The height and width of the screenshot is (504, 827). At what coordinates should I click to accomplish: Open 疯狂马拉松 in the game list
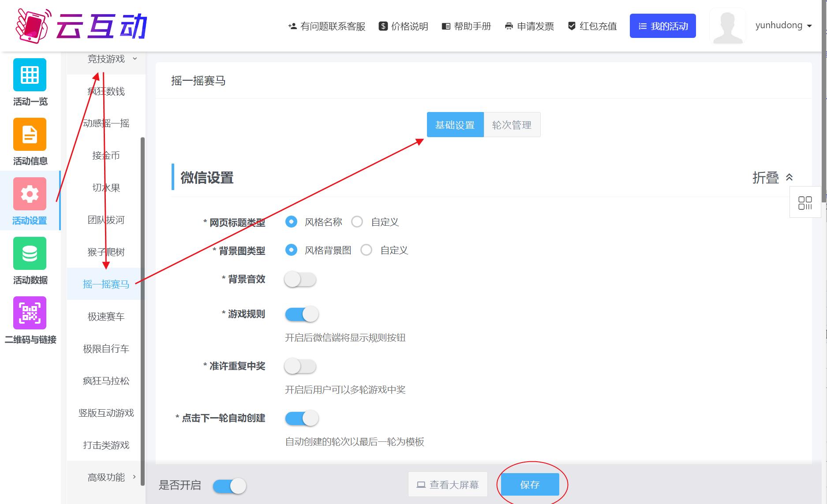[x=106, y=381]
